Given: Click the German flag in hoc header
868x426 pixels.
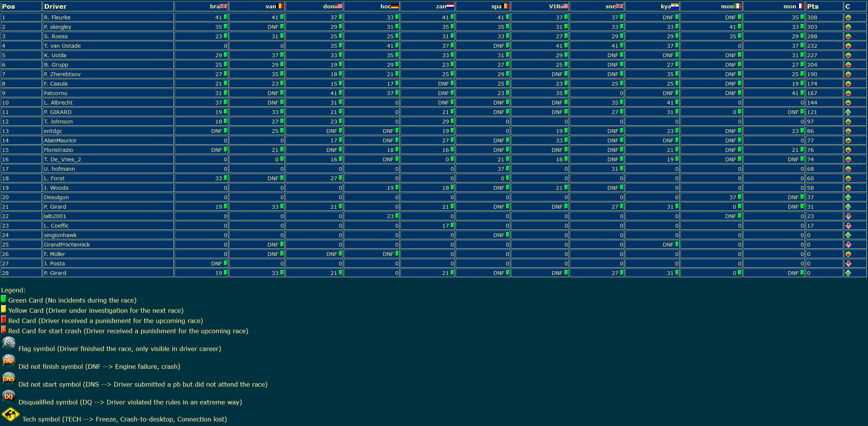Looking at the screenshot, I should pyautogui.click(x=394, y=6).
